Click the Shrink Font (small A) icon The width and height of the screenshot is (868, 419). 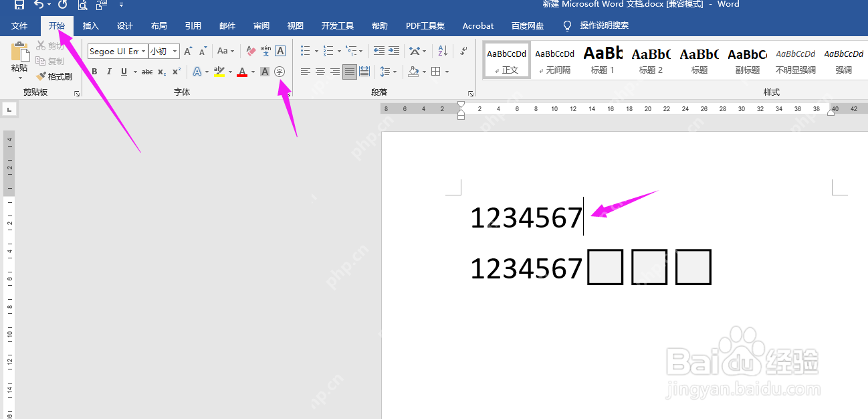click(203, 51)
